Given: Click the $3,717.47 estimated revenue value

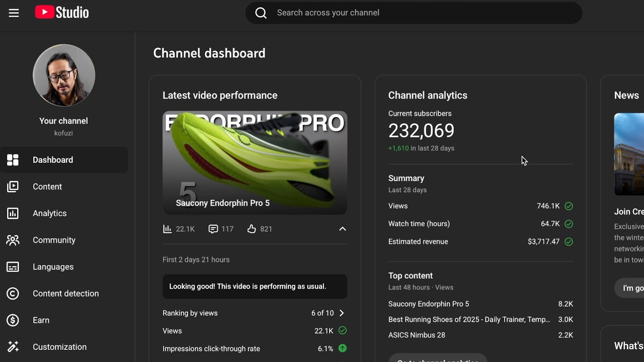Looking at the screenshot, I should pyautogui.click(x=543, y=242).
